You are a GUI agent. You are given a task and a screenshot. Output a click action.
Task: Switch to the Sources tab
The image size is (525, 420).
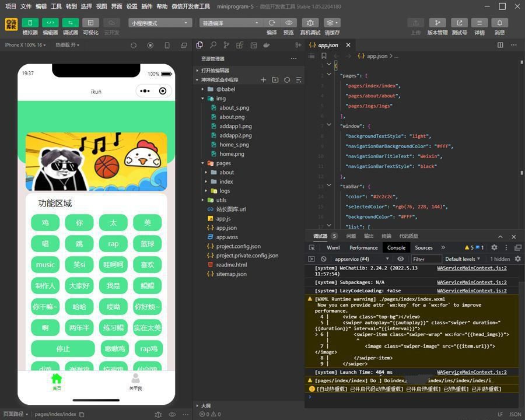coord(423,248)
